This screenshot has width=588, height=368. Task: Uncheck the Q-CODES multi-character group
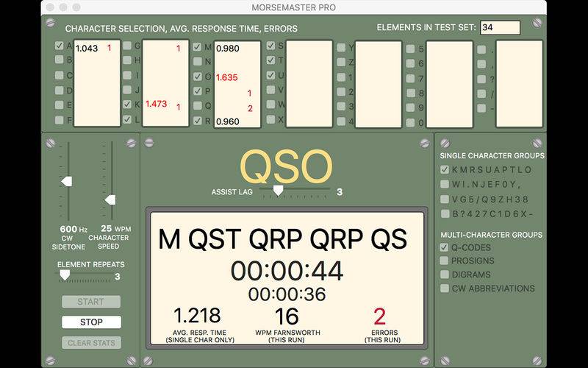click(x=445, y=247)
